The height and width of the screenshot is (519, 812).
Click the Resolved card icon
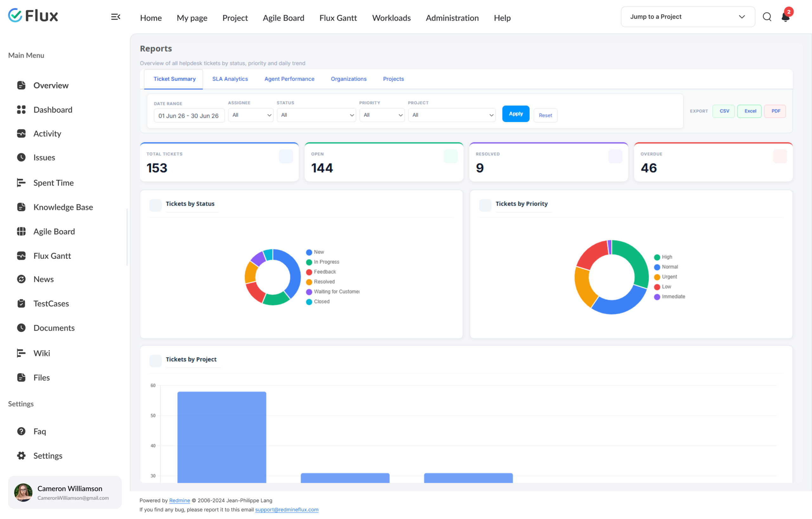pyautogui.click(x=615, y=156)
